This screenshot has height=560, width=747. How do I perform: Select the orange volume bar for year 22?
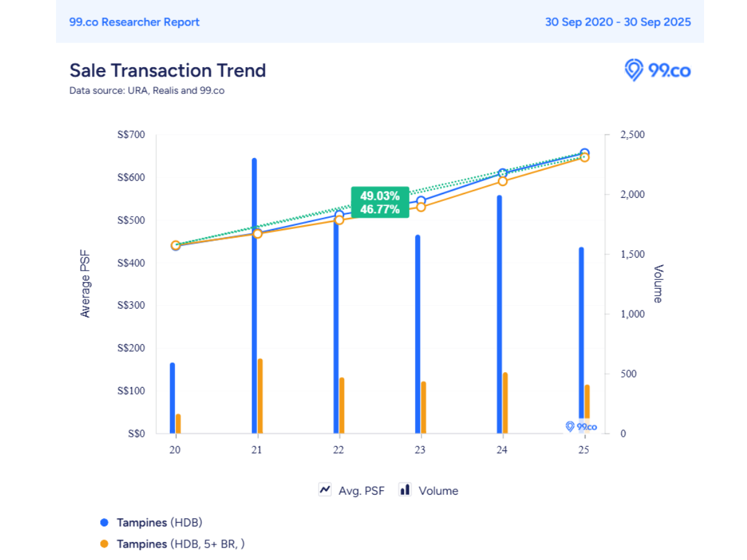click(x=342, y=405)
